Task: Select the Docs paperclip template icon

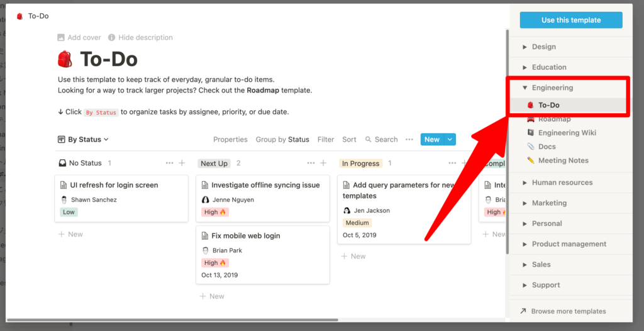Action: point(531,147)
